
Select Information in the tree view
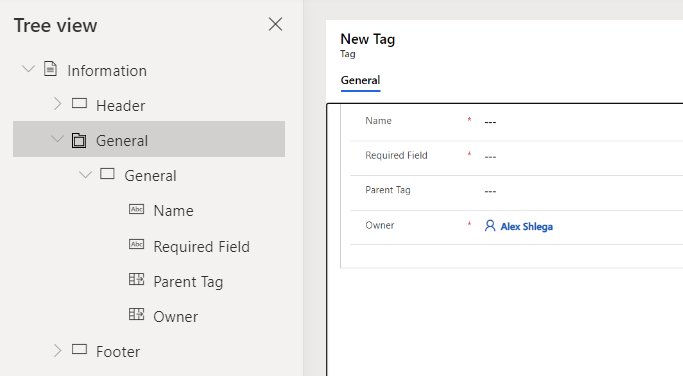pos(107,71)
